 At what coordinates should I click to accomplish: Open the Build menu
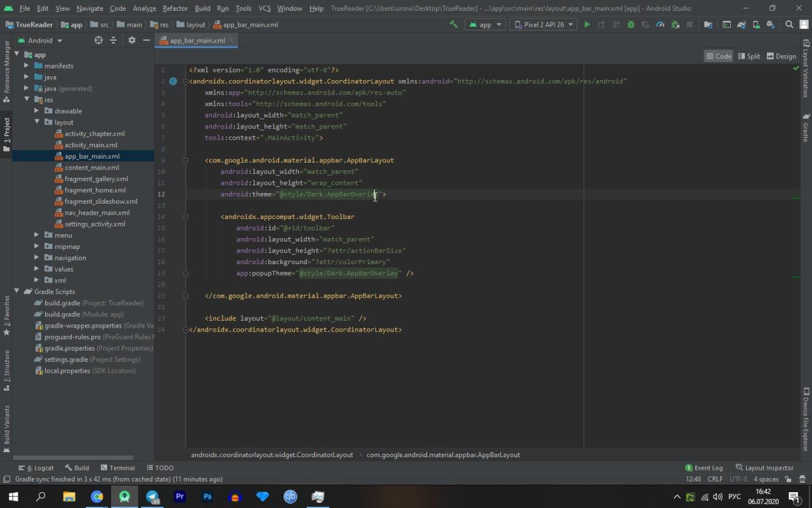[202, 8]
